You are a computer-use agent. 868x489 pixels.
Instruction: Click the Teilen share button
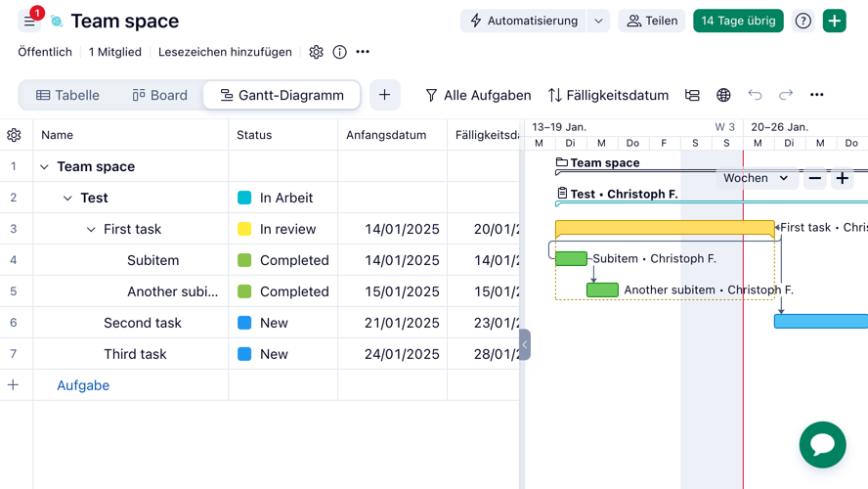point(652,21)
